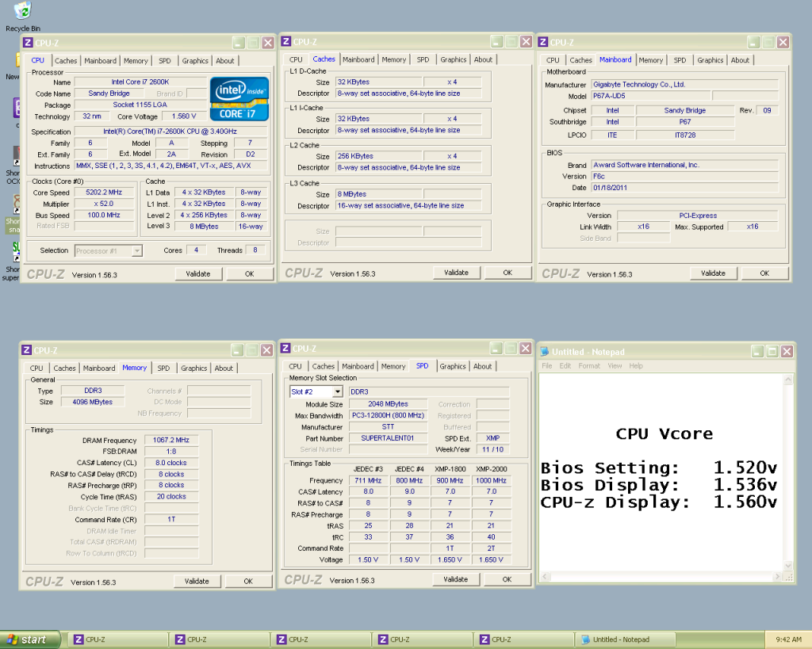
Task: Click the Notepad horizontal scrollbar left arrow
Action: [x=544, y=576]
